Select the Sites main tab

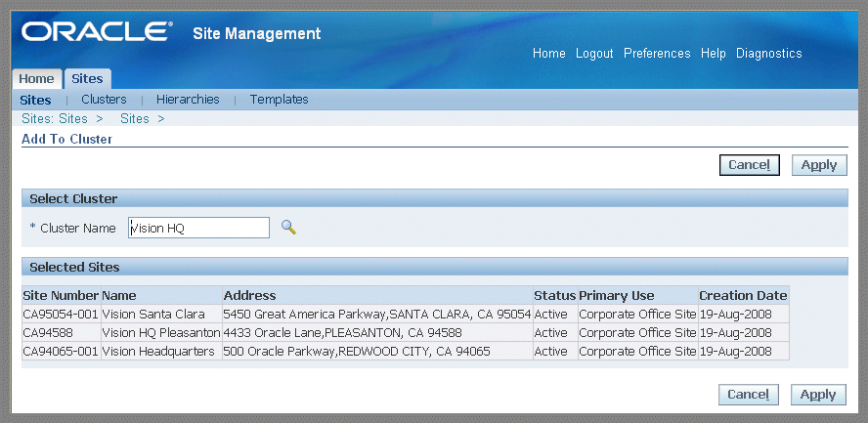tap(87, 79)
